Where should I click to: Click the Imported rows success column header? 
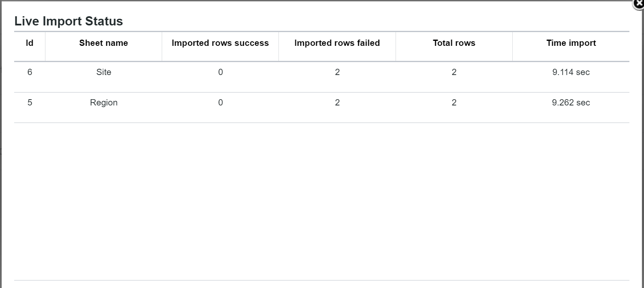pos(220,43)
